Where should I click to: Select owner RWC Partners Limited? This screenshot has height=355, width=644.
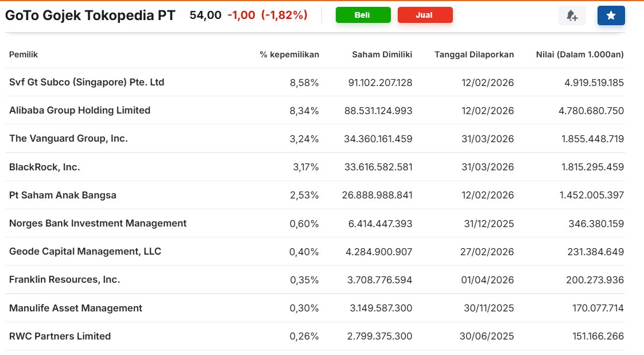tap(60, 336)
